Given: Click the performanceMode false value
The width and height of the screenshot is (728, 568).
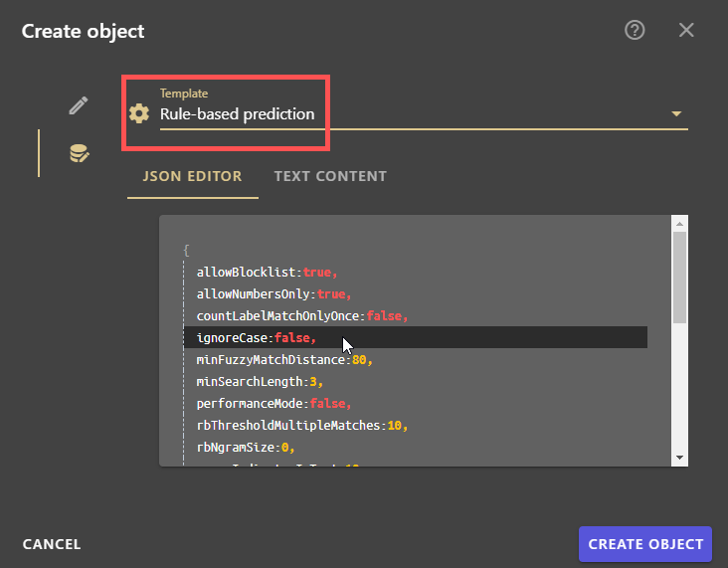Looking at the screenshot, I should point(328,403).
